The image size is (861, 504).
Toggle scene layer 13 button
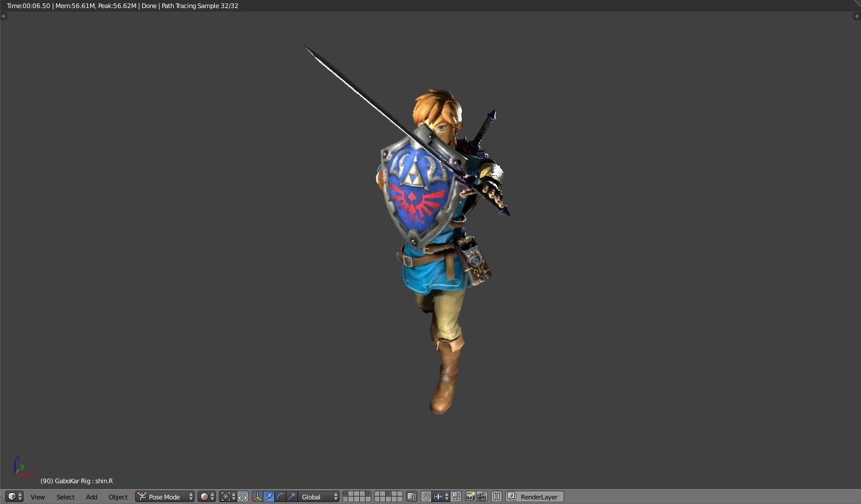[357, 499]
